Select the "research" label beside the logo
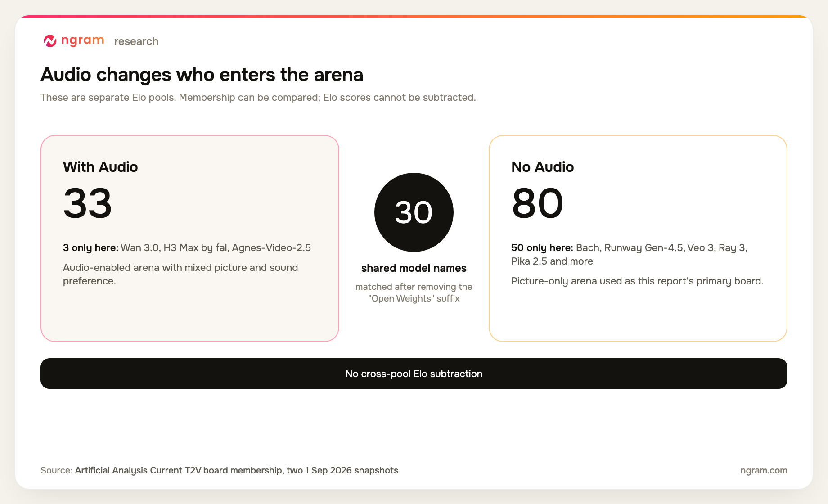 136,41
